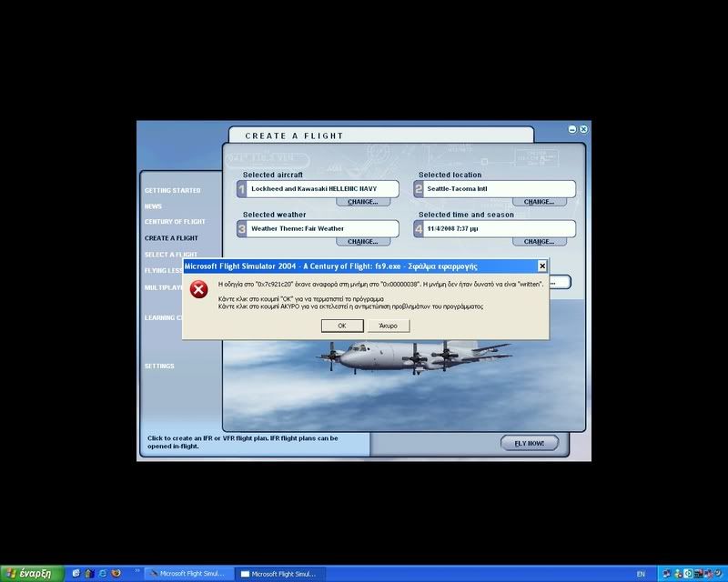Screen dimensions: 728x582
Task: Click the step 1 number badge
Action: pos(241,189)
